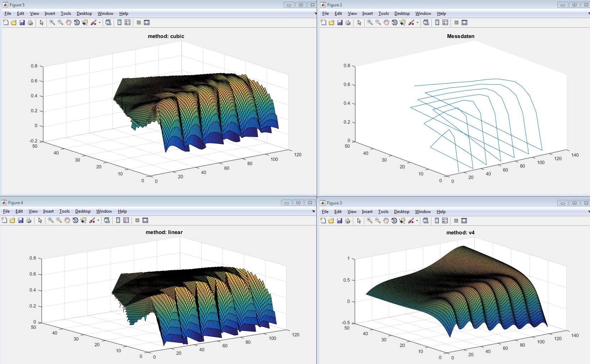
Task: Expand brush dropdown arrow in Figure 4
Action: coord(98,220)
